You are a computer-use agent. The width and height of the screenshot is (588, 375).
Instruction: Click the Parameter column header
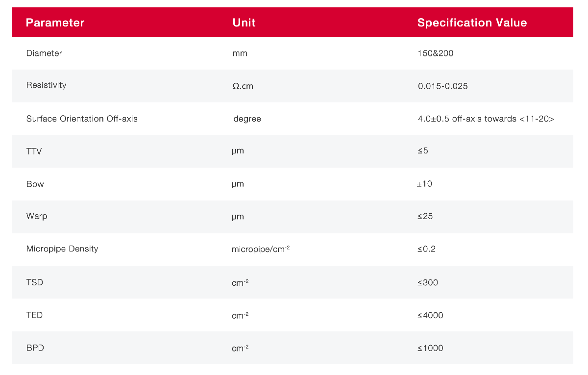(55, 23)
